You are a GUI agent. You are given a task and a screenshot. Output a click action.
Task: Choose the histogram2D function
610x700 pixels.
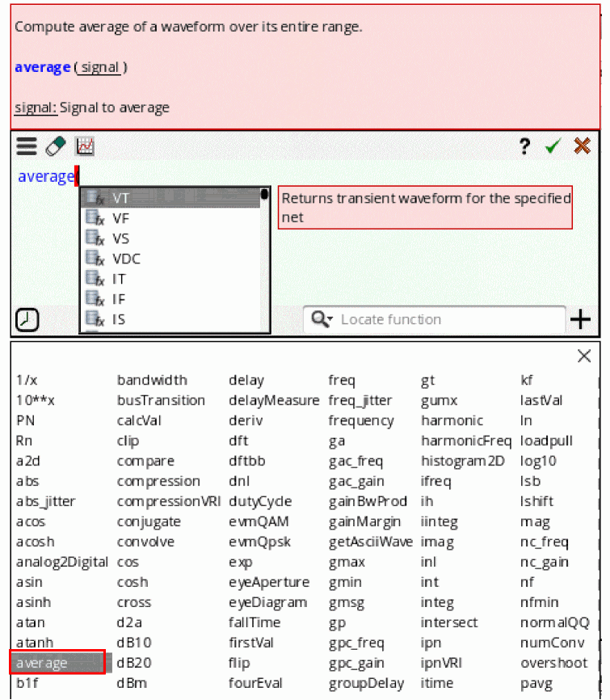463,461
